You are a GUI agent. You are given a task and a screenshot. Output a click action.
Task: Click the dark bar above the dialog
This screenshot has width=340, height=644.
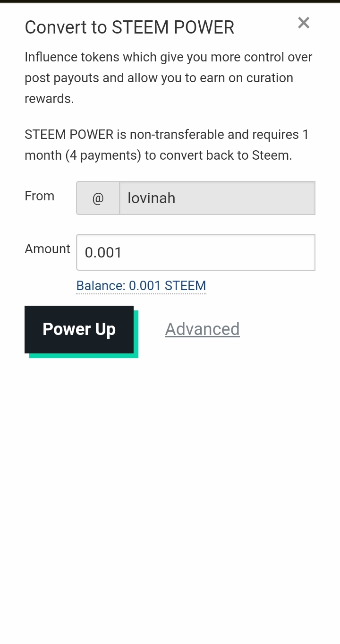(170, 1)
